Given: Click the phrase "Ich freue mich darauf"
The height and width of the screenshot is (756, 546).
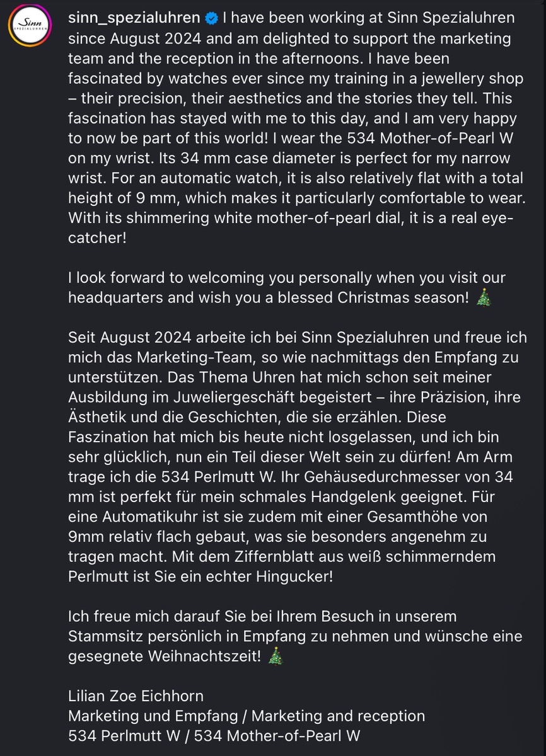Looking at the screenshot, I should coord(135,616).
